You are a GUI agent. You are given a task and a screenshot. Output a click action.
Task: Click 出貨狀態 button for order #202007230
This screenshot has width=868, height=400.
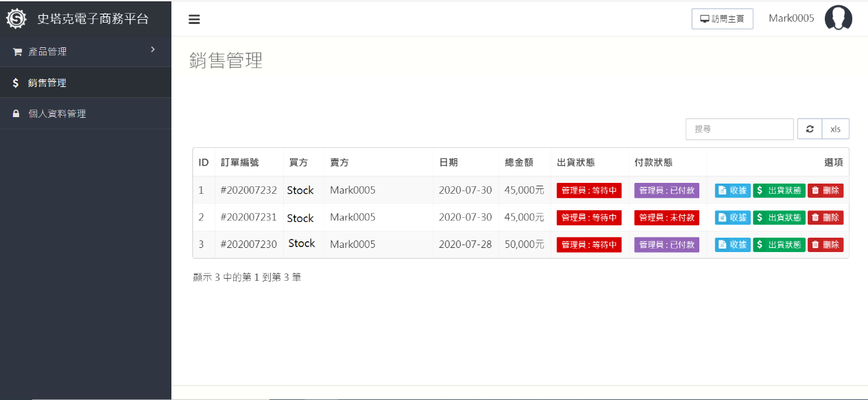point(778,245)
